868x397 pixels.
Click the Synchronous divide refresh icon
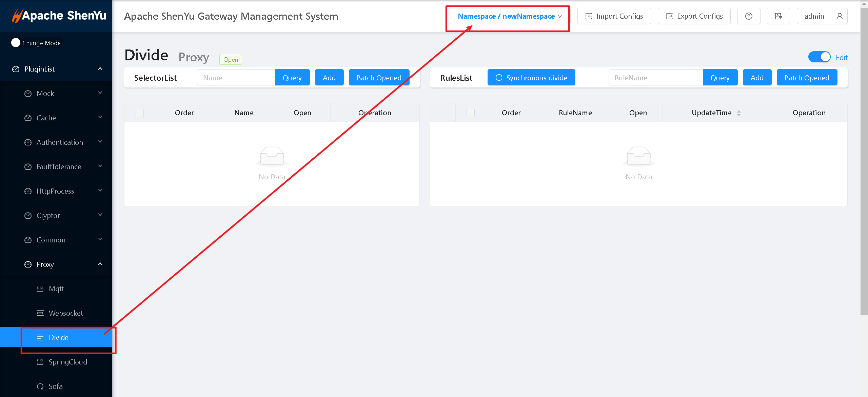(x=499, y=78)
